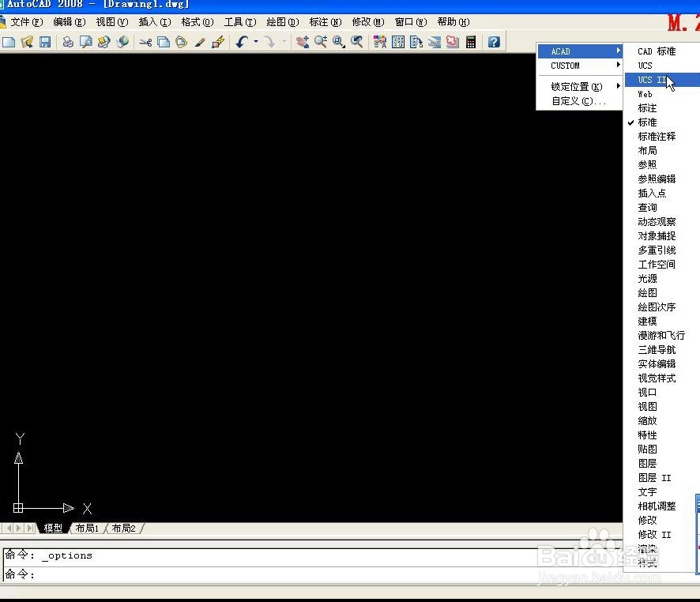Enable the 视觉样式 toolbar
Image resolution: width=700 pixels, height=602 pixels.
tap(661, 378)
